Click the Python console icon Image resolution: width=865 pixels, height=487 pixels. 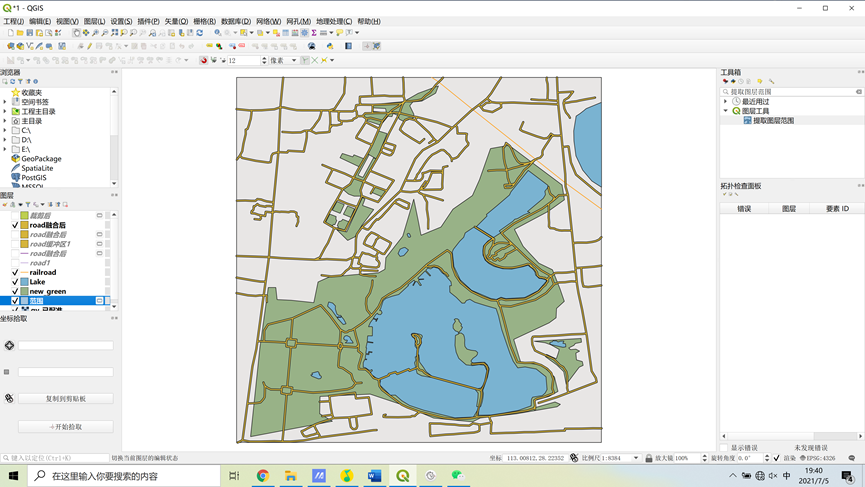(330, 46)
